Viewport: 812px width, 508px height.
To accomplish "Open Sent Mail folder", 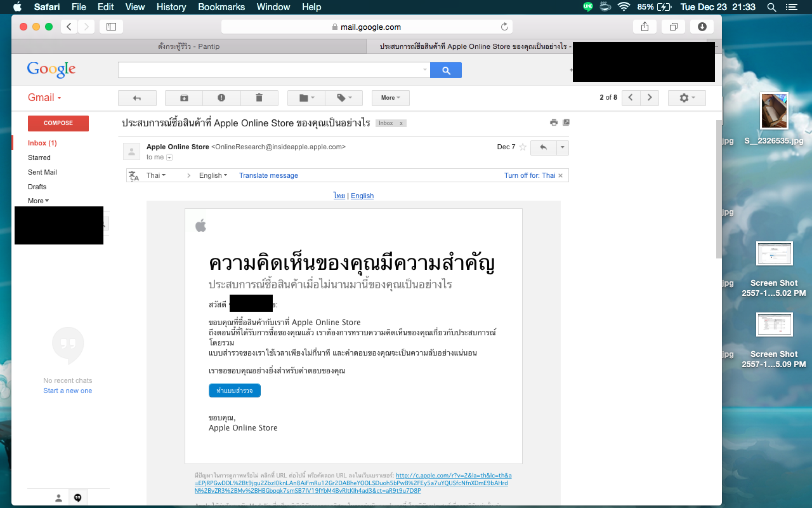I will 43,172.
